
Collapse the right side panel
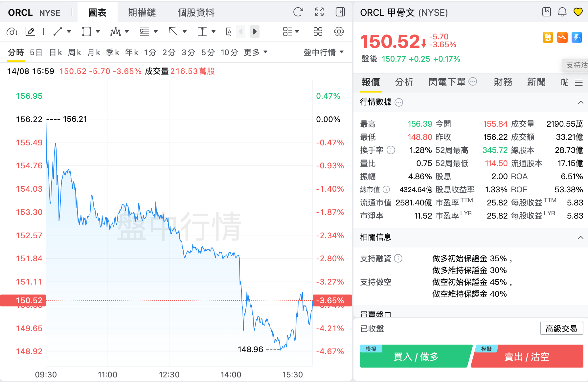[340, 12]
